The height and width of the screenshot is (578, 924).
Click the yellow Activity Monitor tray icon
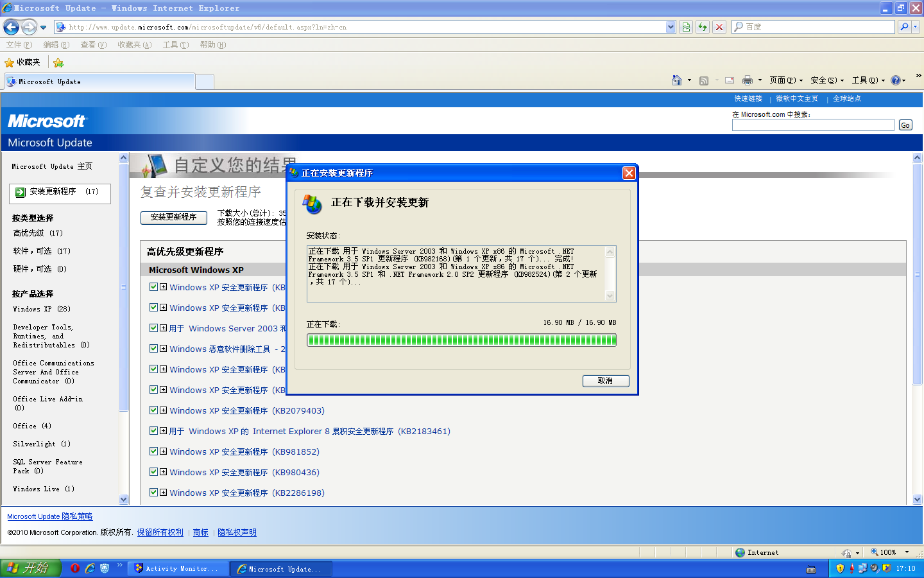coord(887,568)
